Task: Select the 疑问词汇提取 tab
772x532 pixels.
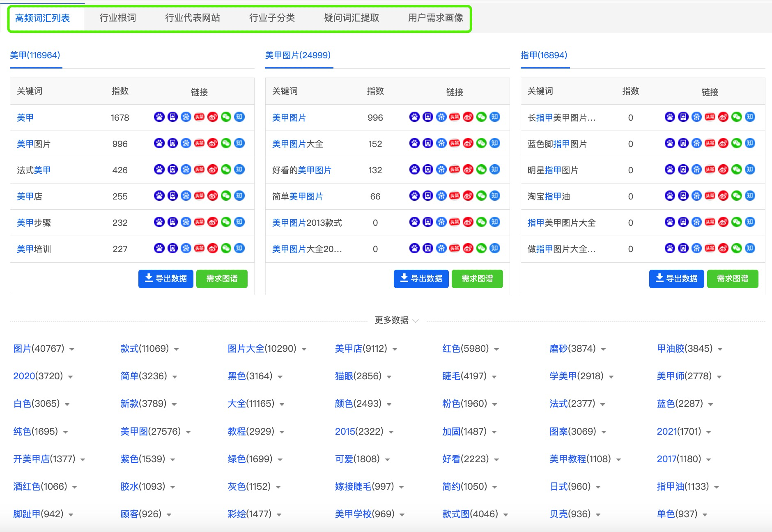Action: click(x=352, y=18)
